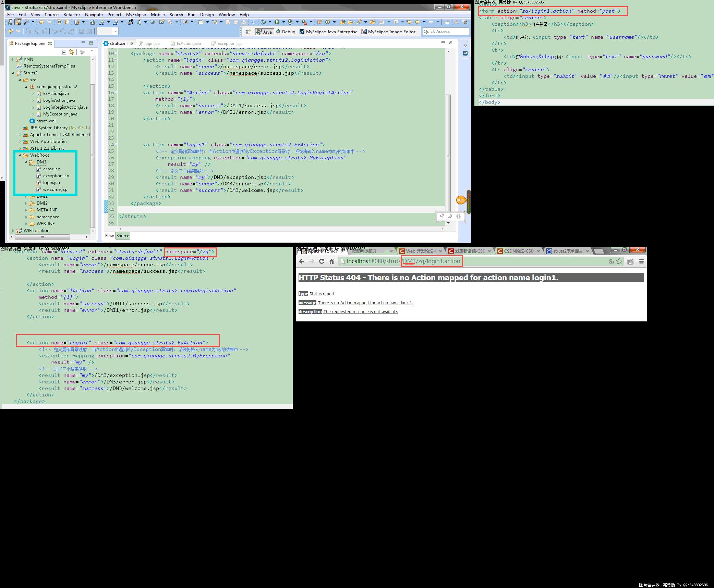Click the translate icon in address bar
This screenshot has width=714, height=588.
click(x=611, y=261)
